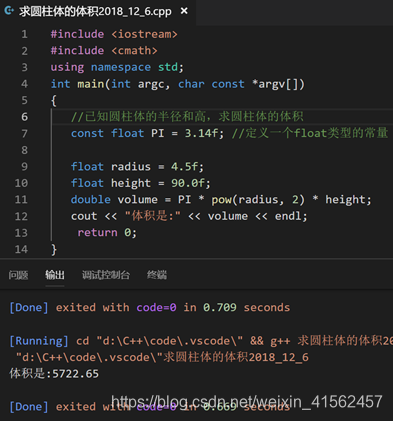This screenshot has height=421, width=393.
Task: Click the value "3.14f" on line 7
Action: pos(201,133)
